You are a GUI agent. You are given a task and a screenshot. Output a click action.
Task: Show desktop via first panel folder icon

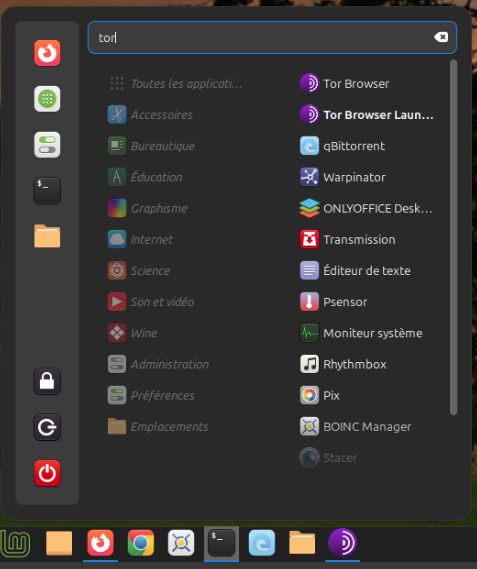[59, 543]
